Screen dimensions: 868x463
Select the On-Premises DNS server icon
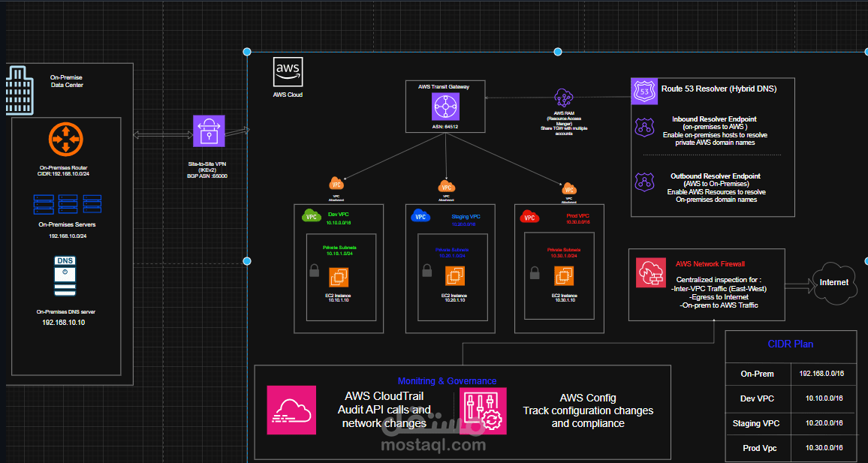click(65, 276)
